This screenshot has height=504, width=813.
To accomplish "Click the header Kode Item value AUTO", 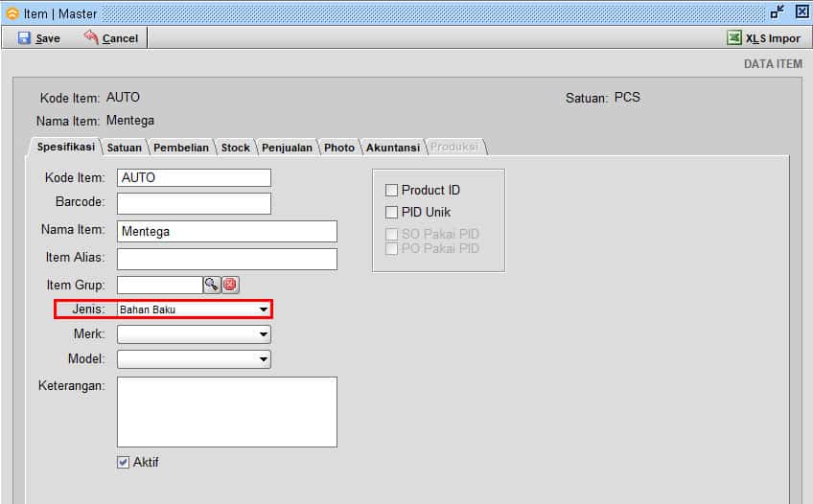I will [x=123, y=98].
